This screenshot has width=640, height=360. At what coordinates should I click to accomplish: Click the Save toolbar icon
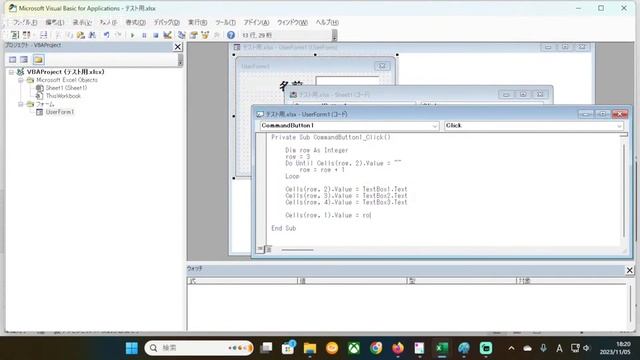[43, 35]
